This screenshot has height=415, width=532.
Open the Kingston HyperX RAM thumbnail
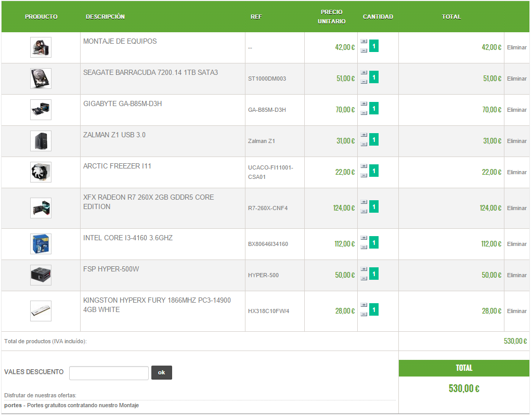point(41,311)
